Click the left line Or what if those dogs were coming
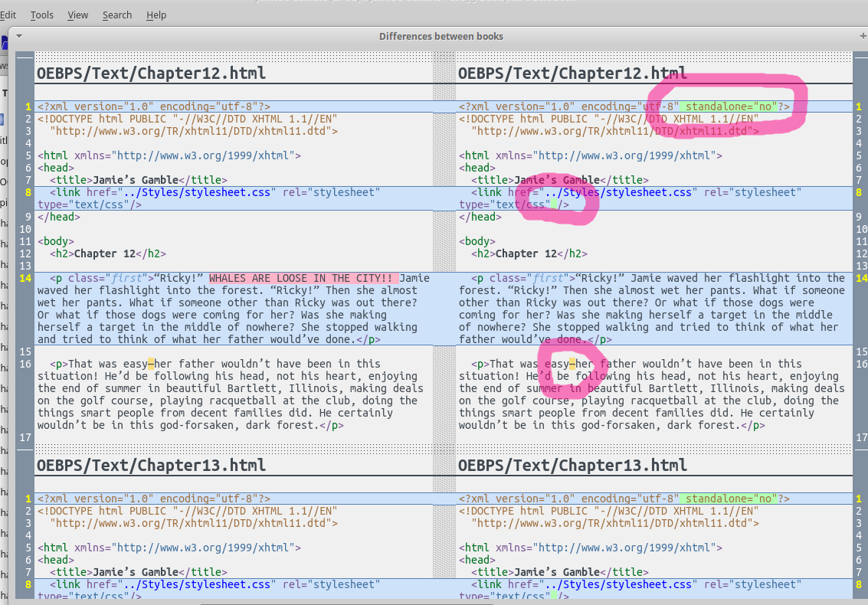This screenshot has height=605, width=868. click(212, 315)
